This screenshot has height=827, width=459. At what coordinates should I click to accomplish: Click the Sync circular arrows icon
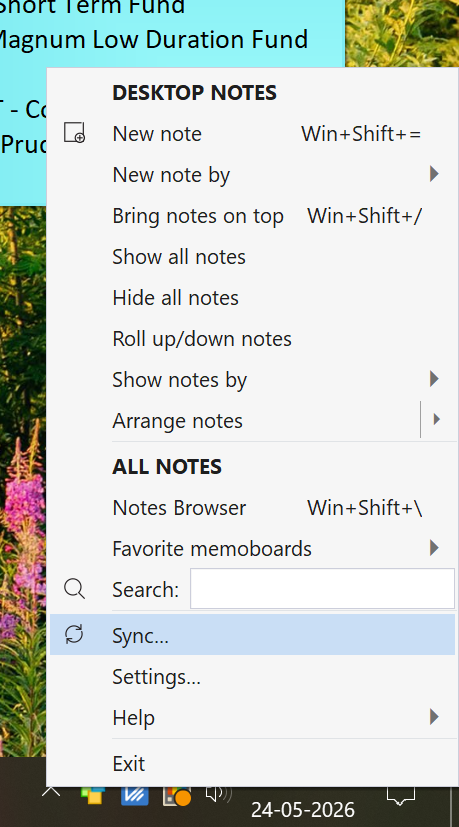[x=74, y=634]
